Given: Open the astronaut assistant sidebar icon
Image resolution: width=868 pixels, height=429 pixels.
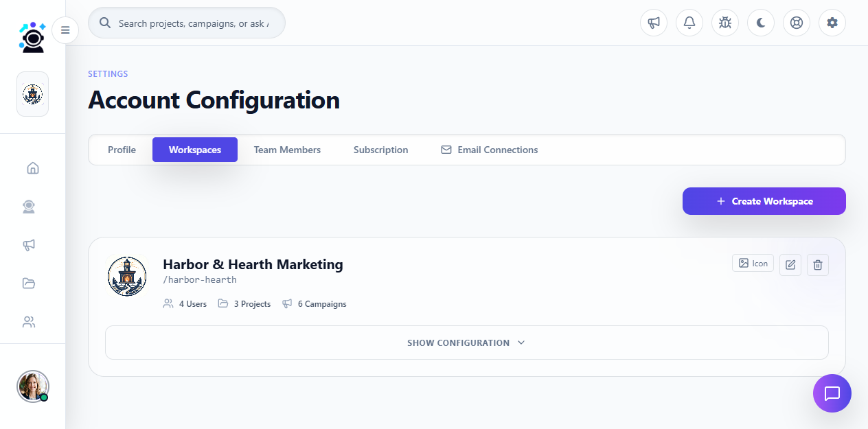Looking at the screenshot, I should 29,207.
